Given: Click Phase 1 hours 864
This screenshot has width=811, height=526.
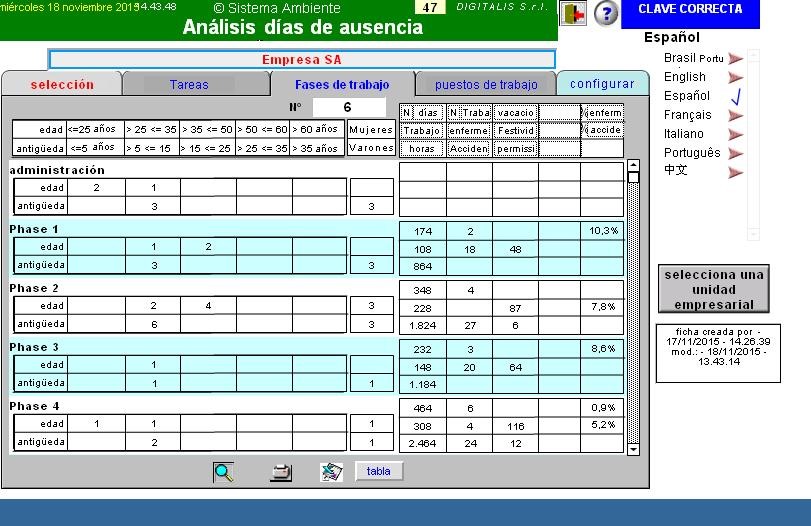Looking at the screenshot, I should pos(423,266).
